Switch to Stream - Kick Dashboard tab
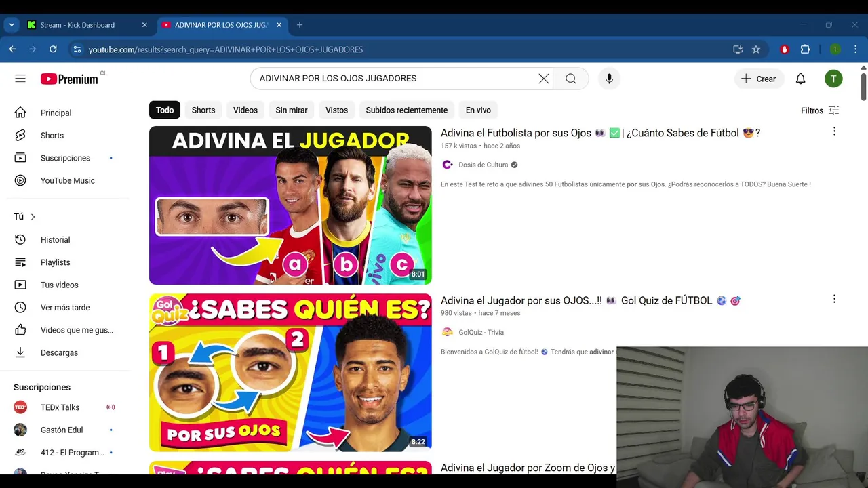 point(87,25)
